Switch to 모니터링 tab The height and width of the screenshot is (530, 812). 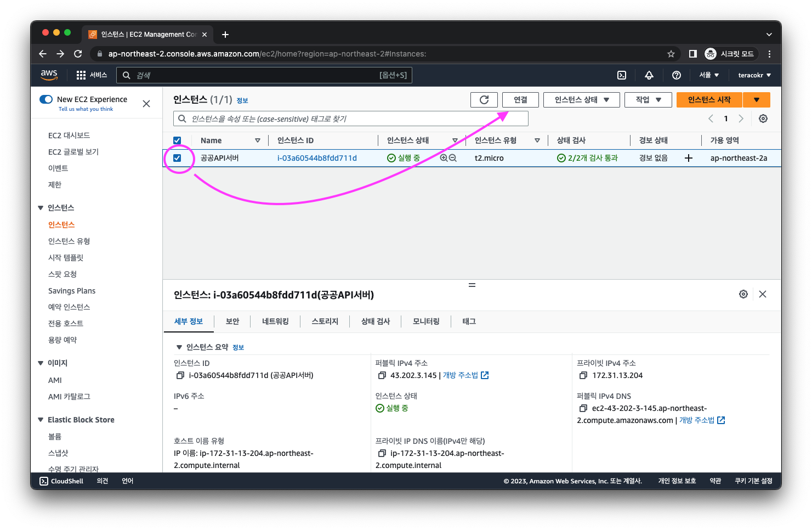click(426, 322)
